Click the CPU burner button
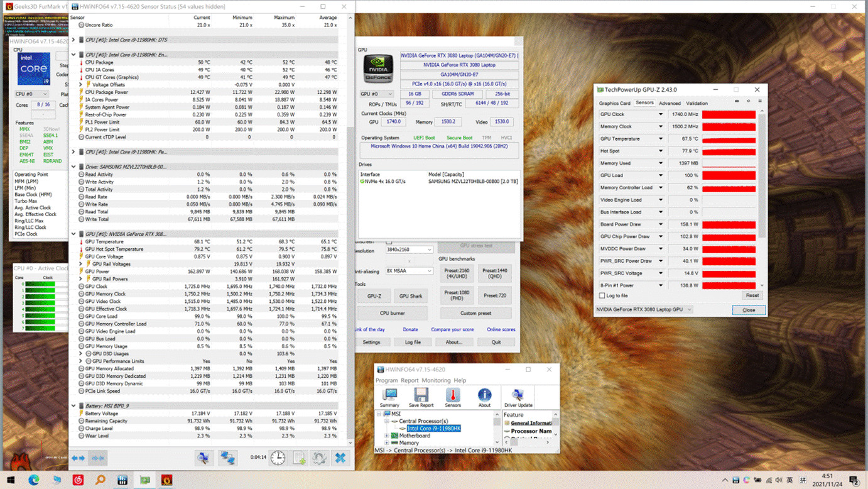The image size is (868, 489). 393,313
